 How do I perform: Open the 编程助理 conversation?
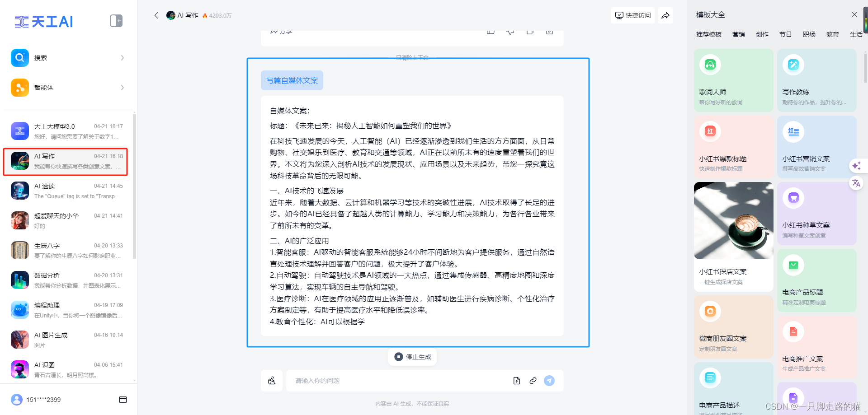tap(67, 310)
